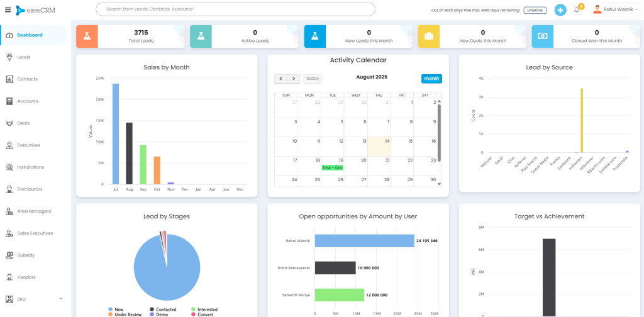Click the leads search field
Viewport: 644px width, 317px height.
[x=235, y=9]
